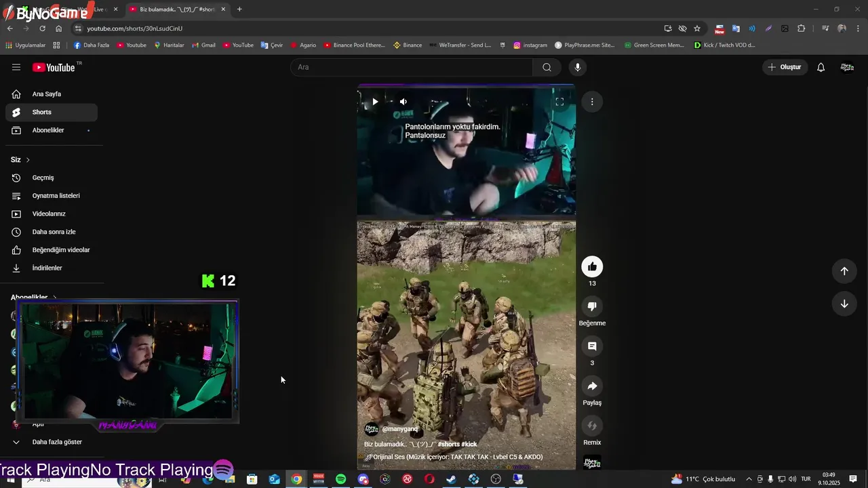Open the notifications bell
The width and height of the screenshot is (868, 488).
821,67
